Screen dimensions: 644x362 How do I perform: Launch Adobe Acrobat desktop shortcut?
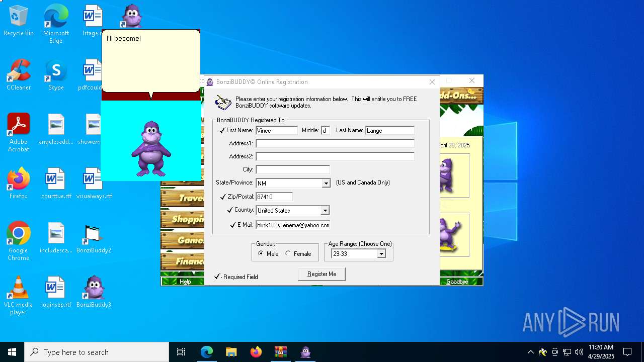pyautogui.click(x=19, y=133)
